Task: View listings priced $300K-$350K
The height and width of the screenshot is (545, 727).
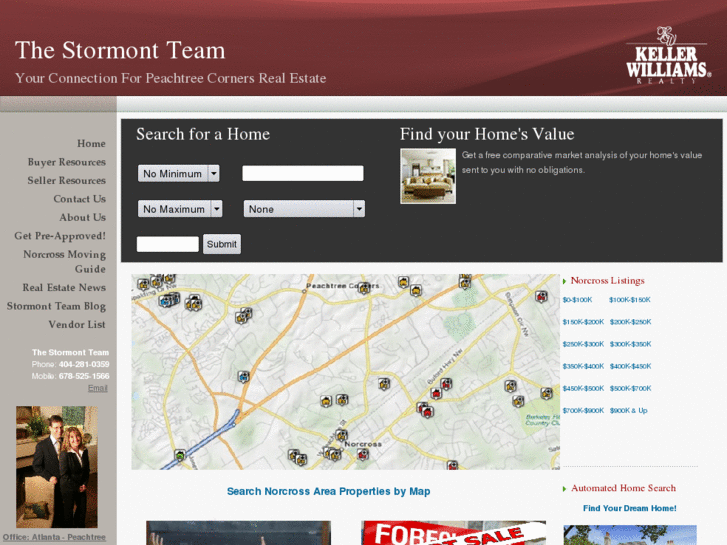Action: coord(631,344)
